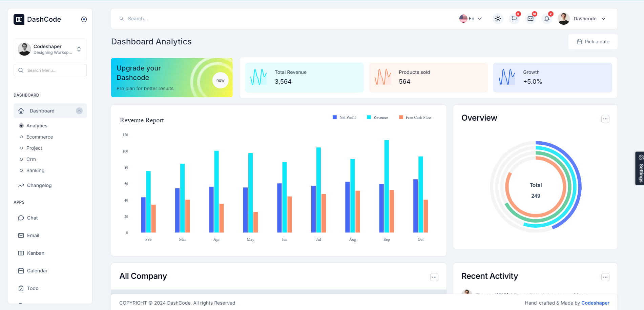
Task: Open the Todo app icon
Action: click(x=21, y=288)
